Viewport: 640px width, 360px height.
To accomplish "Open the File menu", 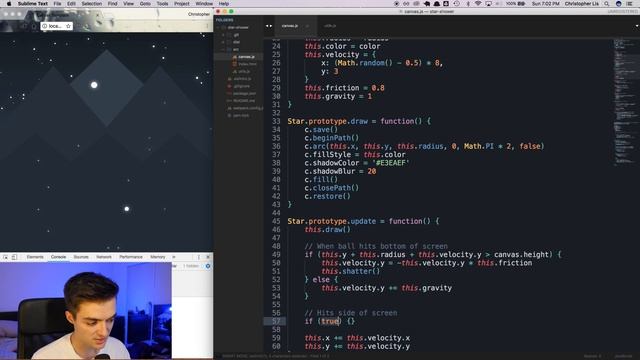I will [x=58, y=4].
